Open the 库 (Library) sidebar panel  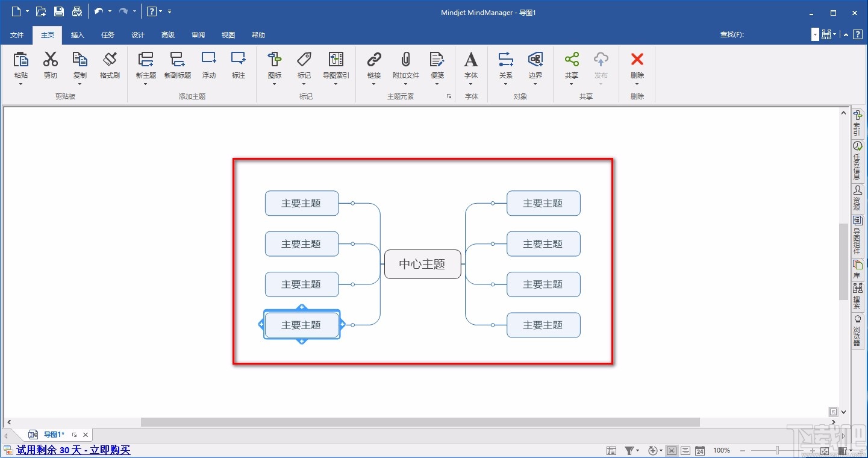(857, 269)
